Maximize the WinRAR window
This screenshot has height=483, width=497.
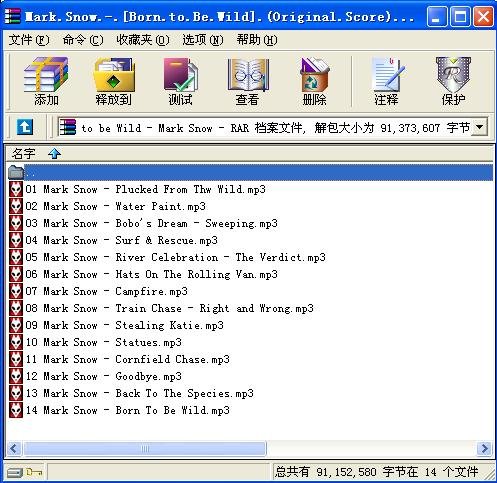pyautogui.click(x=460, y=16)
